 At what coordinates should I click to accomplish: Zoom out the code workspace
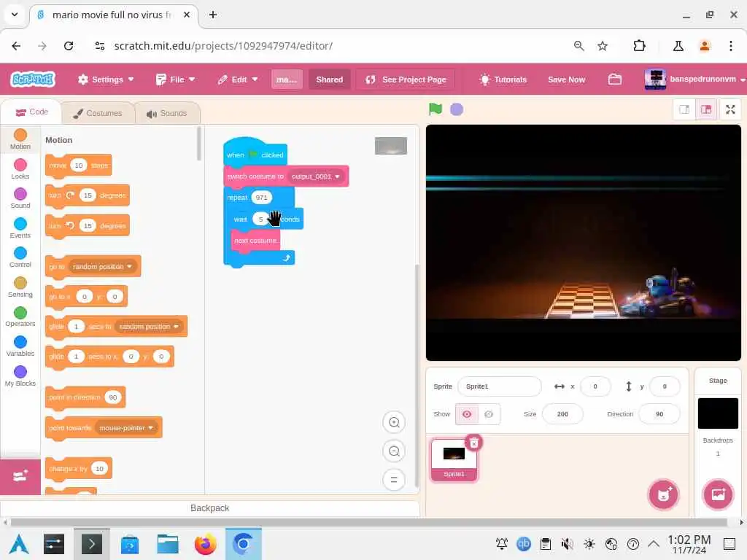(x=394, y=451)
